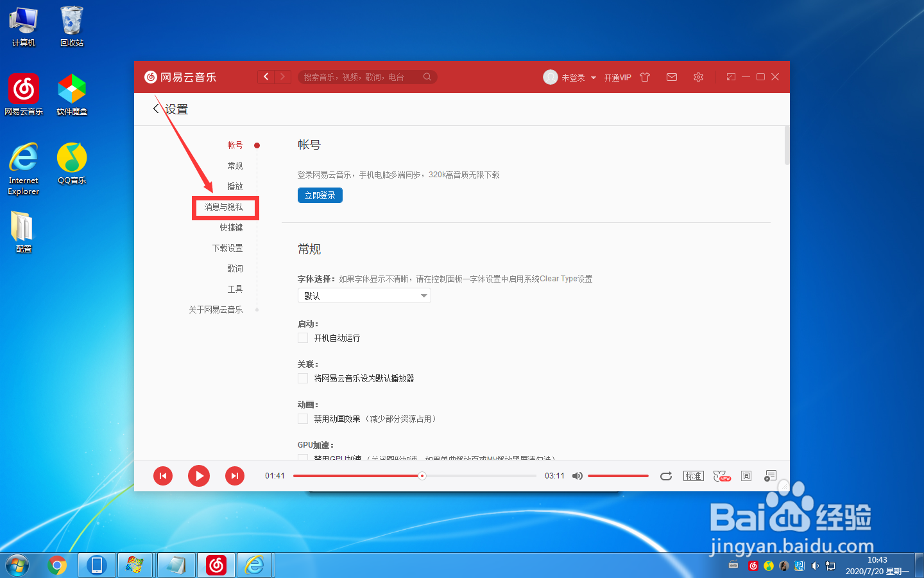This screenshot has width=924, height=578.
Task: Open 网易云音乐 desktop shortcut
Action: (24, 94)
